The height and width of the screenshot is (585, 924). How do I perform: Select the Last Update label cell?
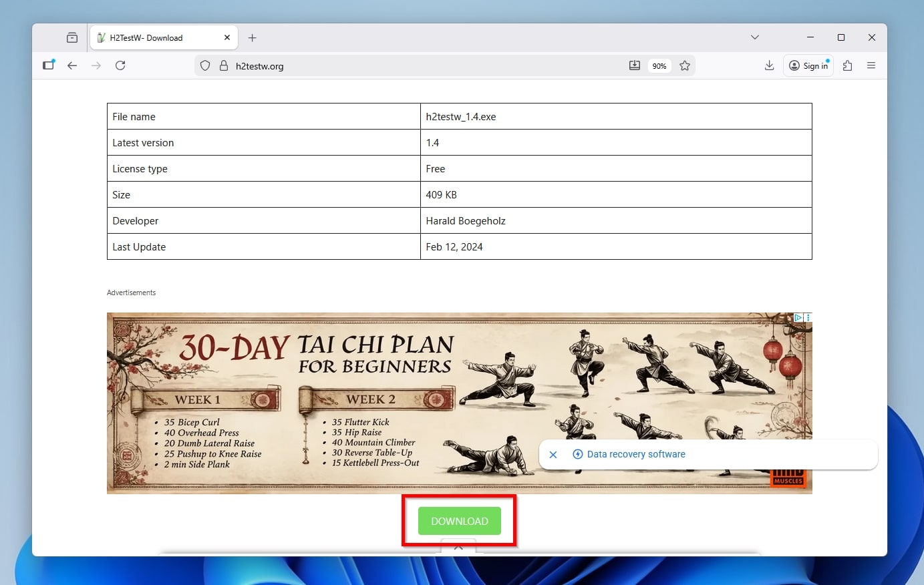tap(264, 246)
